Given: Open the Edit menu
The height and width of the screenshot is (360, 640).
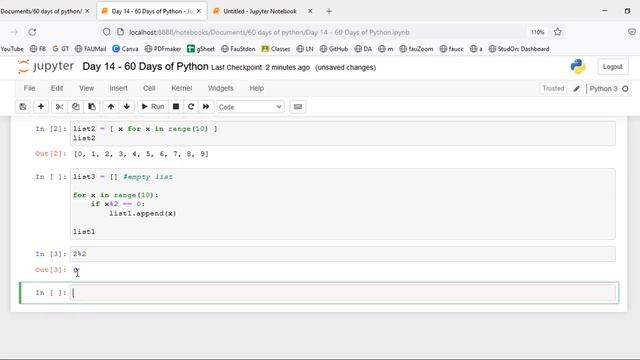Looking at the screenshot, I should point(57,88).
